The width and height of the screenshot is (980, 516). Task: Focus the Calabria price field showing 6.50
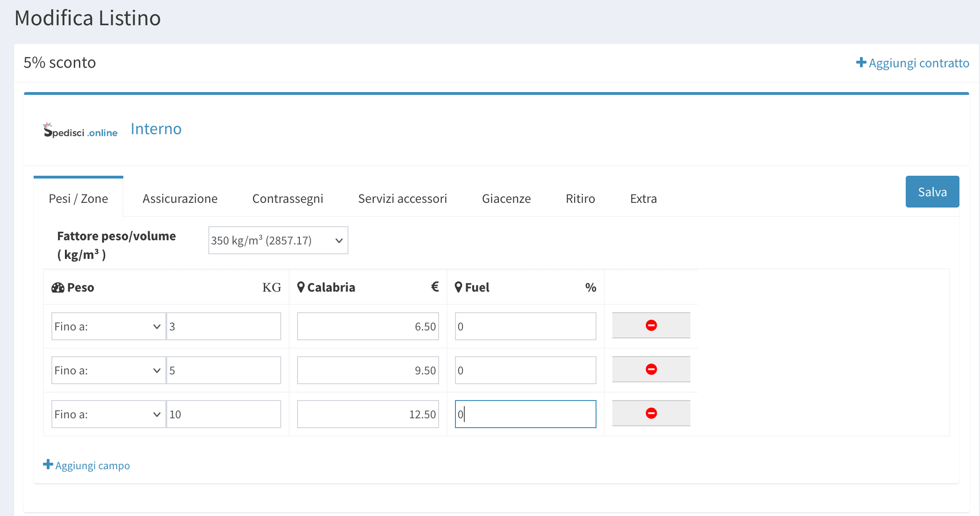click(368, 326)
